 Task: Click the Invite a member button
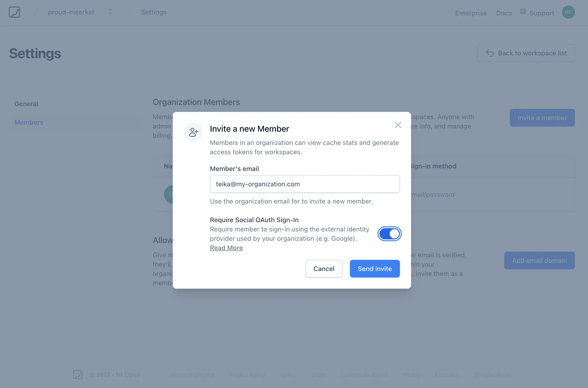542,117
